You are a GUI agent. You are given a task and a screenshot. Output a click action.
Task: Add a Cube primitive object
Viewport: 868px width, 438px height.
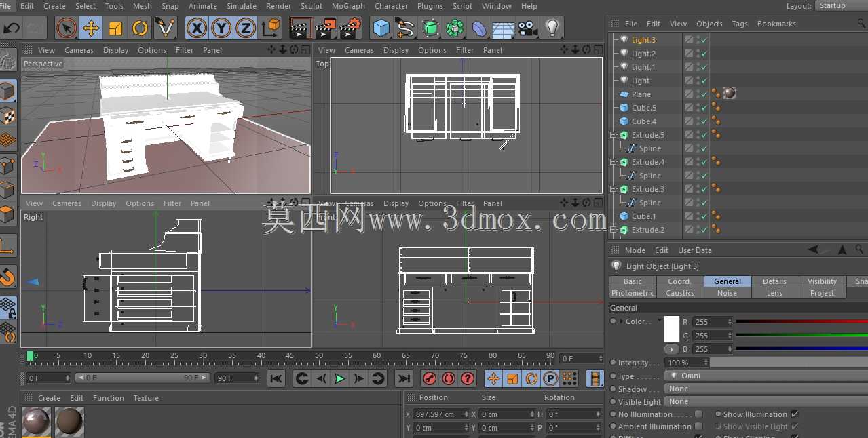[382, 28]
